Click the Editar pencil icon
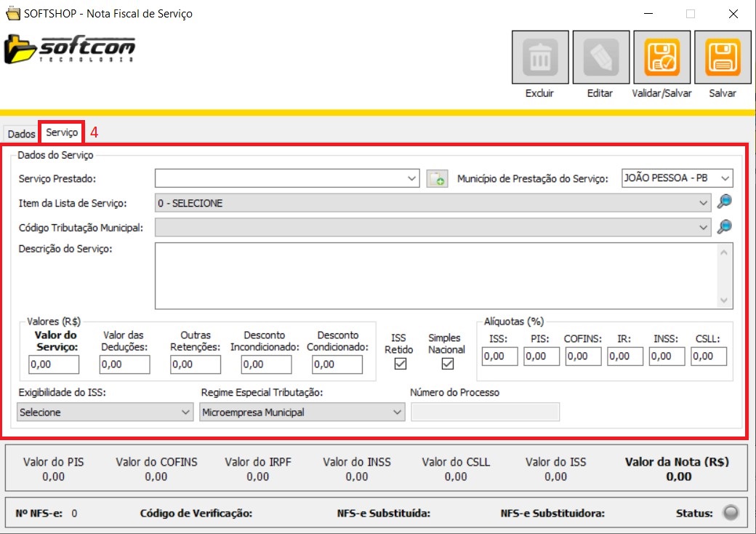756x534 pixels. tap(600, 57)
